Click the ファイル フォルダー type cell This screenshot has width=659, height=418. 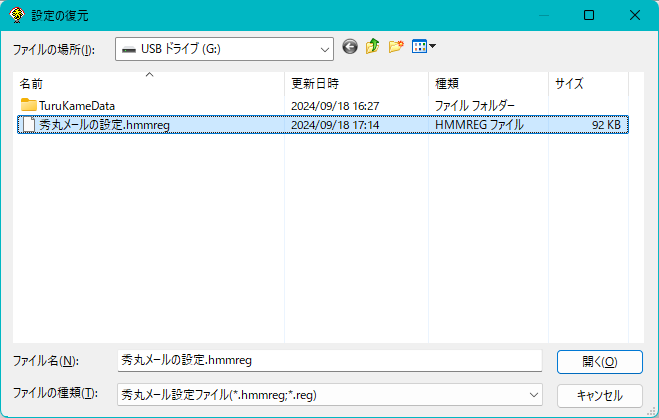(x=474, y=105)
